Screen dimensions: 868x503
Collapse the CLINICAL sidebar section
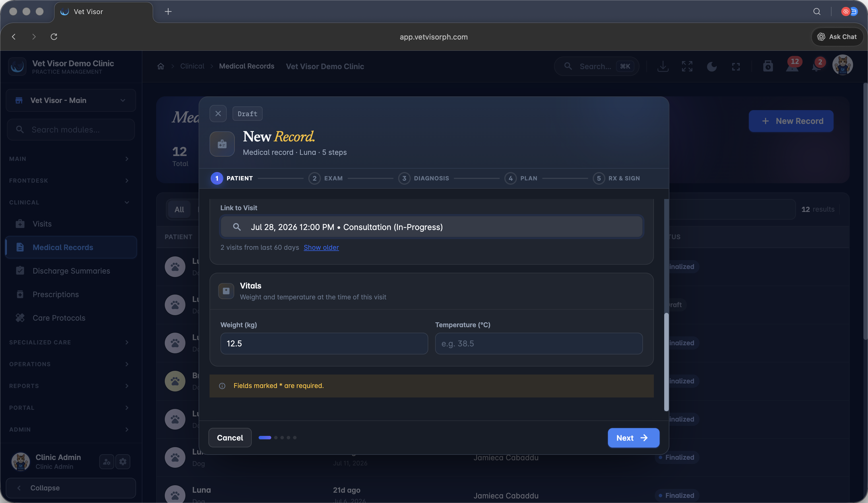pos(69,202)
